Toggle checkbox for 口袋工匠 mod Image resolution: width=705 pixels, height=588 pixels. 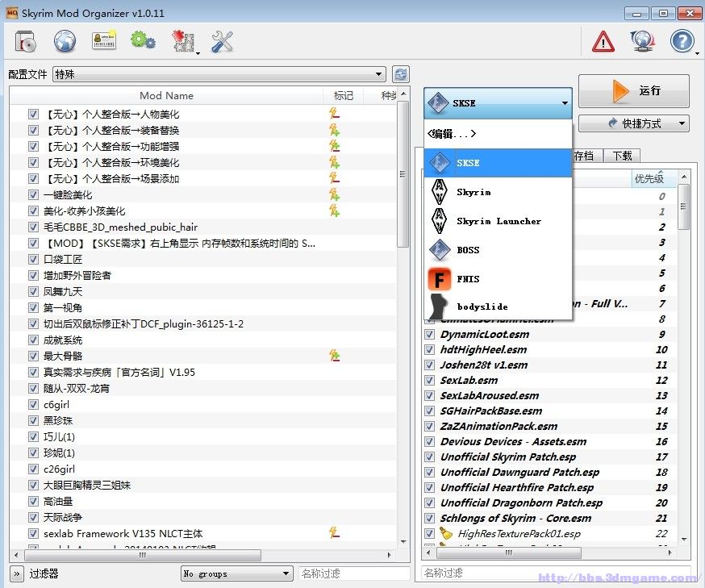pyautogui.click(x=33, y=259)
